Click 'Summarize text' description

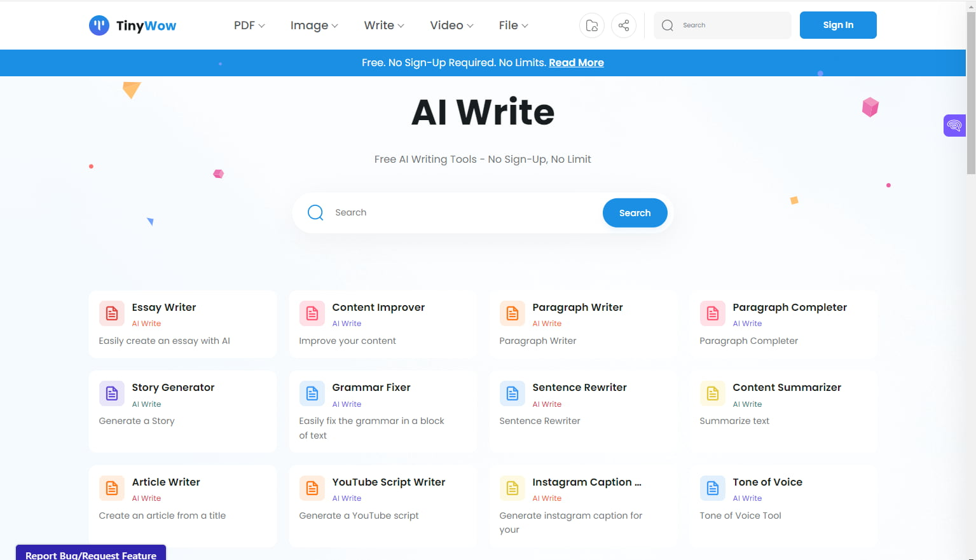pyautogui.click(x=734, y=421)
